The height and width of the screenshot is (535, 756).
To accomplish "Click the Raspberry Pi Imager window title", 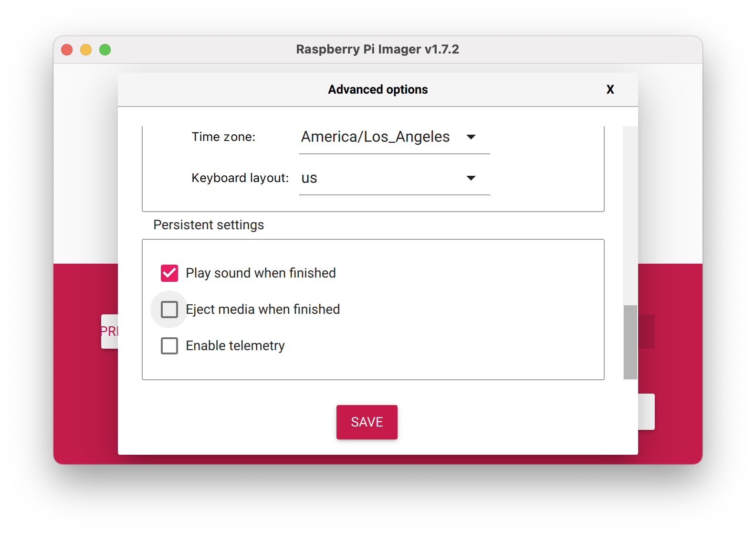I will 378,49.
